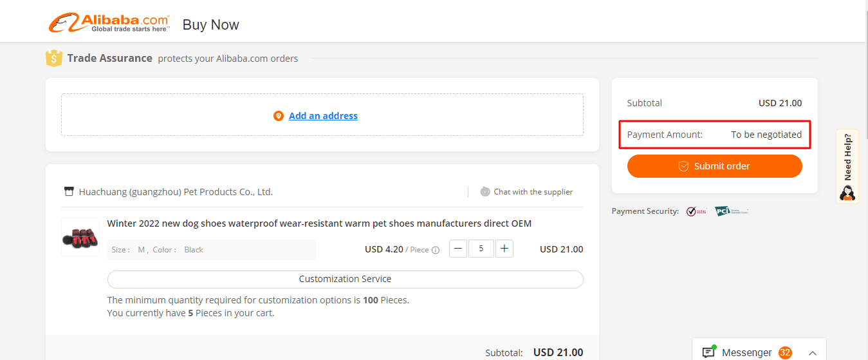
Task: Click the first payment security verification badge
Action: [696, 211]
